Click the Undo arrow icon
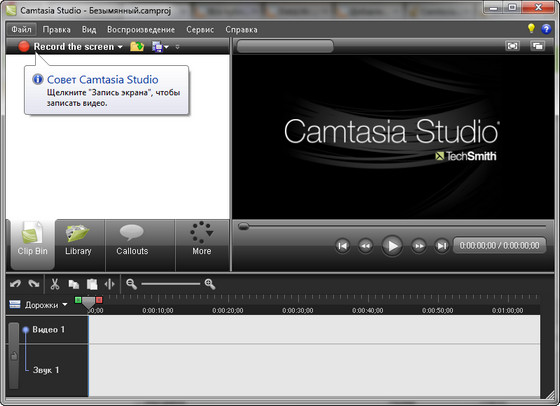560x406 pixels. click(15, 284)
